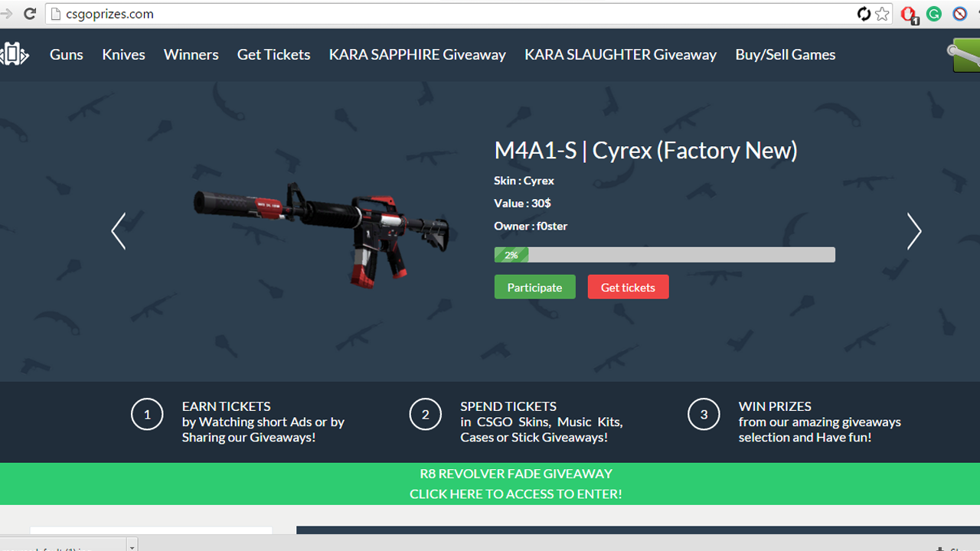980x551 pixels.
Task: Click the R8 Revolver Fade giveaway banner
Action: tap(490, 484)
